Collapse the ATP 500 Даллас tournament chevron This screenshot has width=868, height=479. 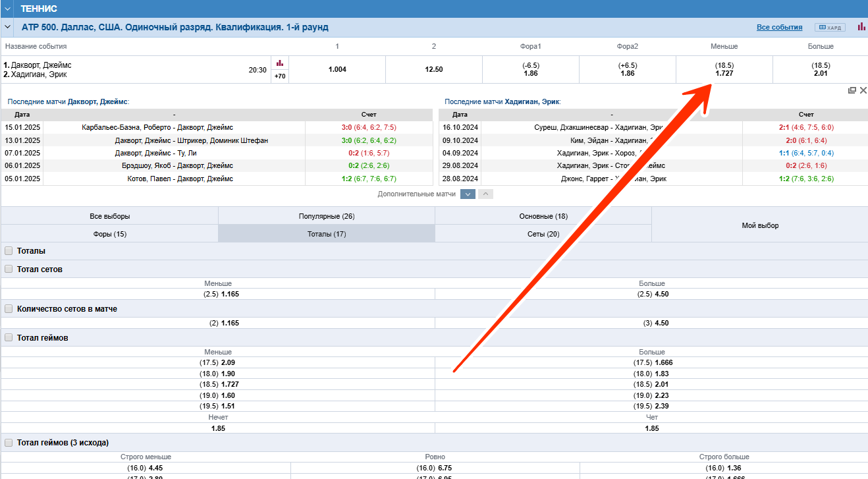[x=7, y=27]
